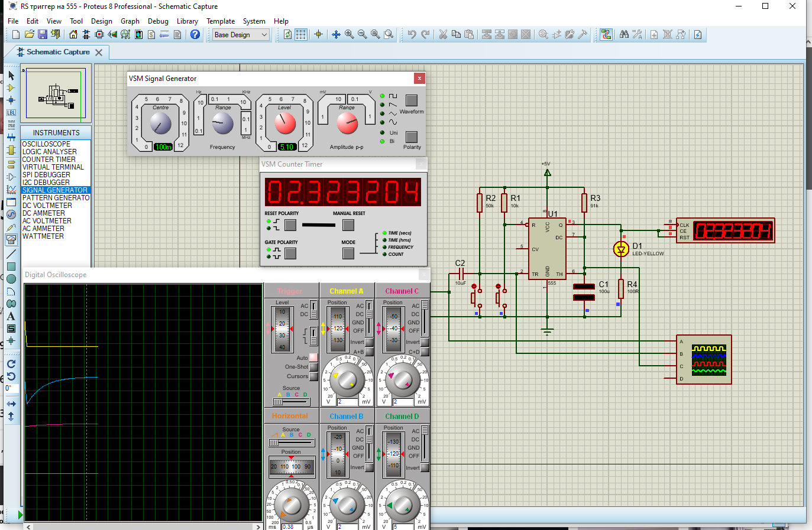Viewport: 812px width, 530px height.
Task: Click the Mode button on Counter Timer
Action: (x=348, y=253)
